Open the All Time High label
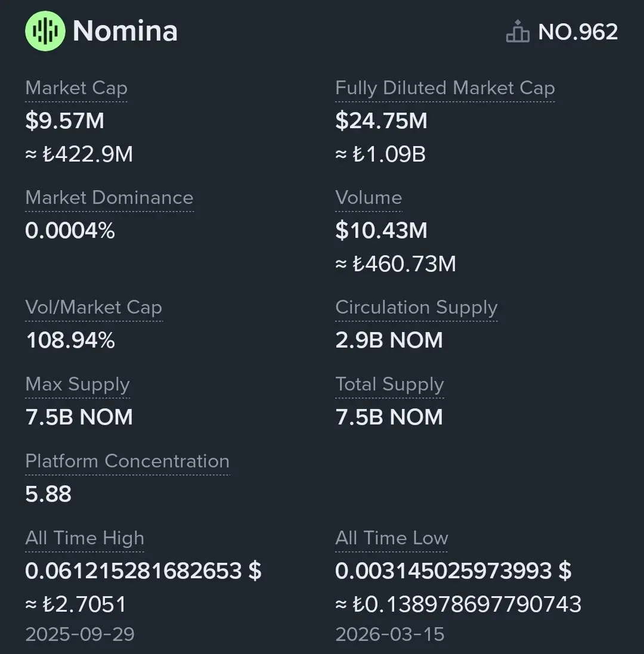This screenshot has height=654, width=644. [x=85, y=538]
